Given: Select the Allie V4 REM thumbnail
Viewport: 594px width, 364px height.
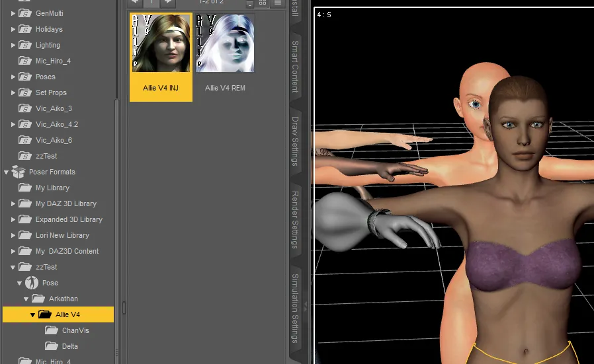Looking at the screenshot, I should click(225, 44).
